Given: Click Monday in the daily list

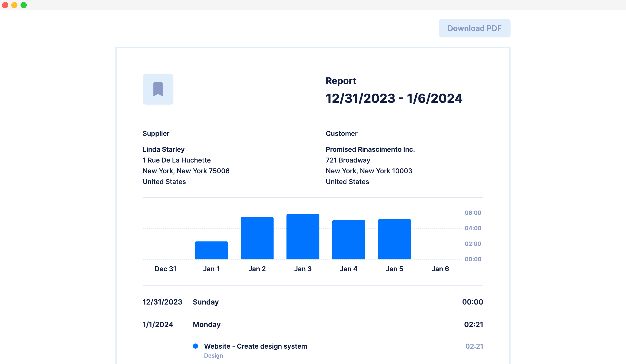Looking at the screenshot, I should click(x=207, y=325).
